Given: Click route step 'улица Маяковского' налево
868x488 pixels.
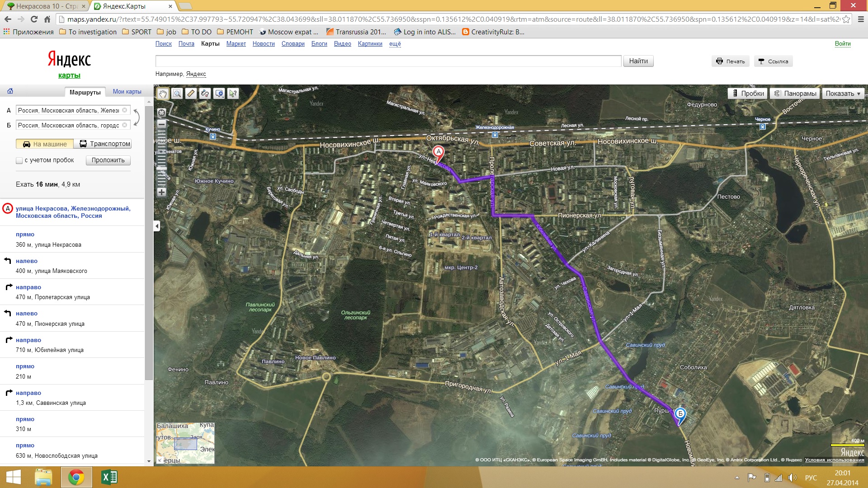Looking at the screenshot, I should (72, 266).
